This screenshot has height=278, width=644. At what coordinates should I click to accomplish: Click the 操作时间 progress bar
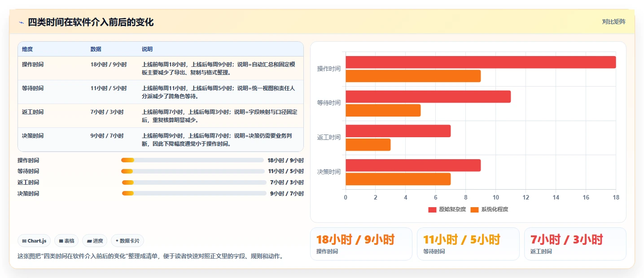coord(193,160)
